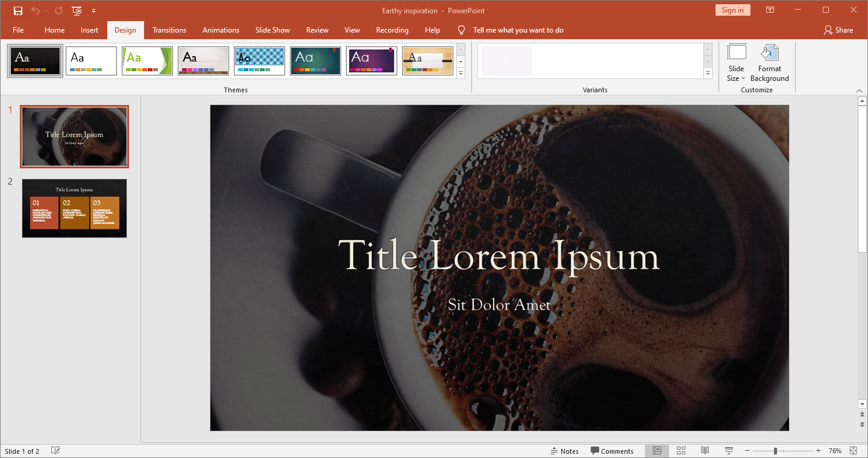Screen dimensions: 868x458
Task: Select slide 2 thumbnail
Action: pos(75,208)
